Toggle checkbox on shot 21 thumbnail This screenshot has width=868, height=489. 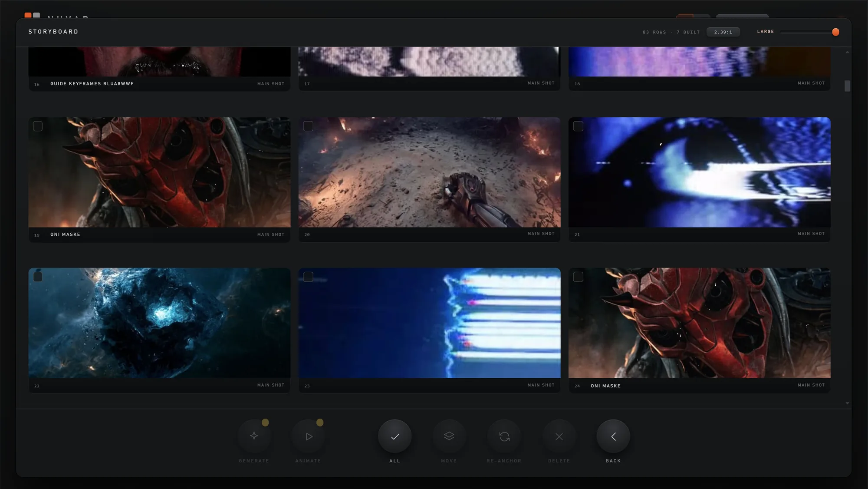click(x=578, y=126)
